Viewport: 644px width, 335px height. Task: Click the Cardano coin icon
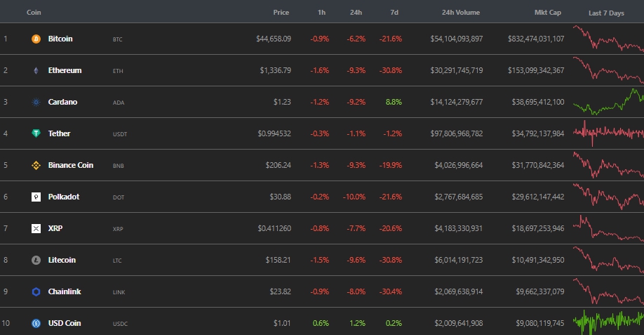36,103
